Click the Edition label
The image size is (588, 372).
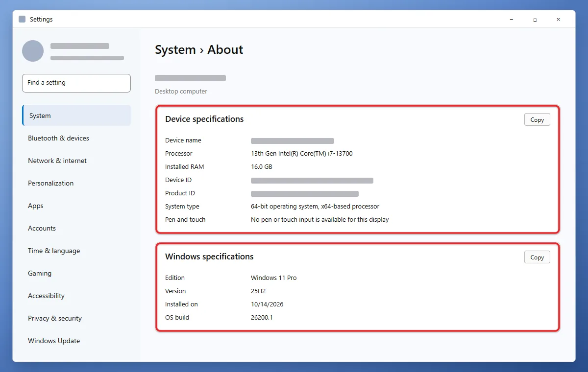coord(175,278)
